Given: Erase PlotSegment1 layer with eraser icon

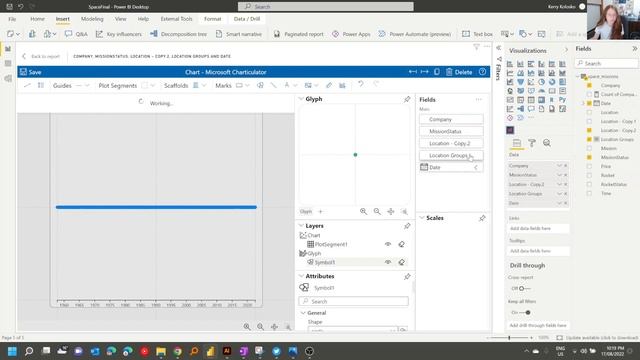Looking at the screenshot, I should [x=402, y=244].
